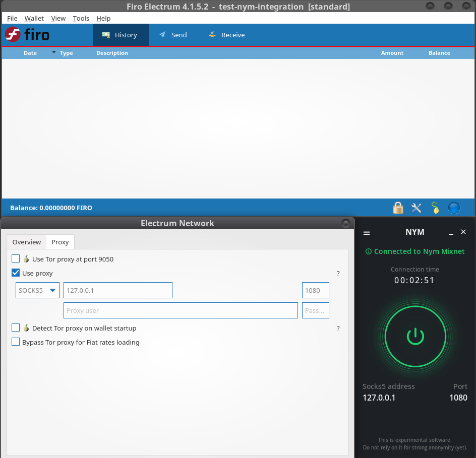Switch to the Receive tab
This screenshot has height=458, width=476.
tap(227, 35)
